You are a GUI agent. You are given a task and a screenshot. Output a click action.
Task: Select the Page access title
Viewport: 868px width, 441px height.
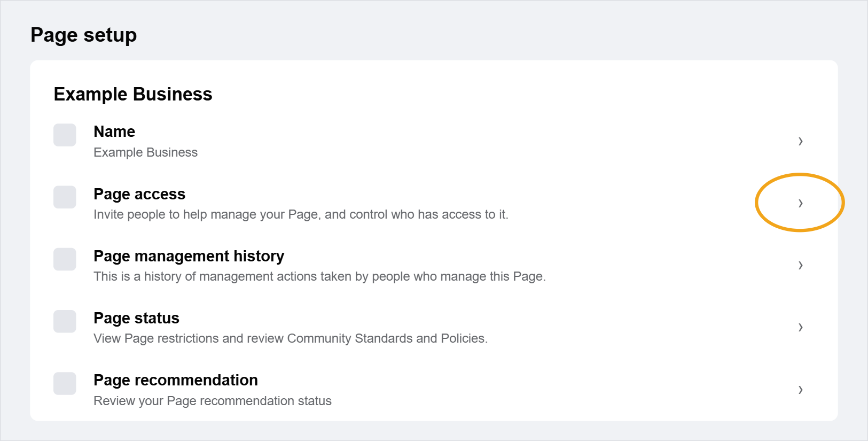[139, 194]
